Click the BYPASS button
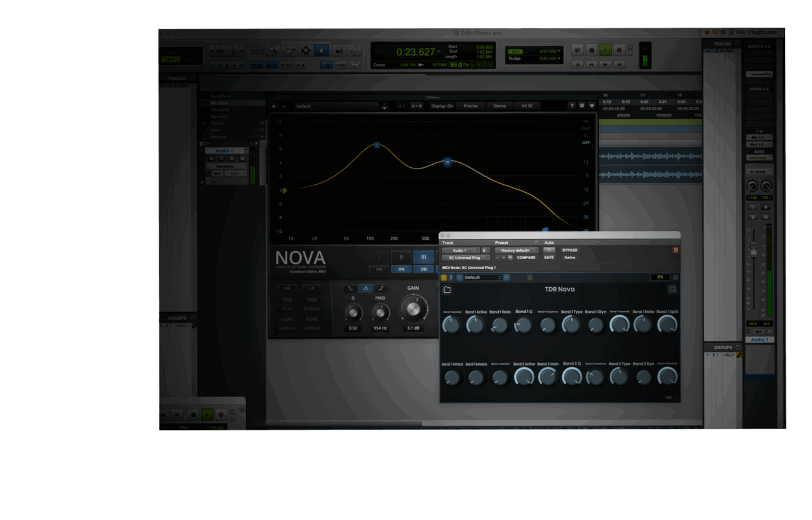Screen dimensions: 812x520 (570, 250)
